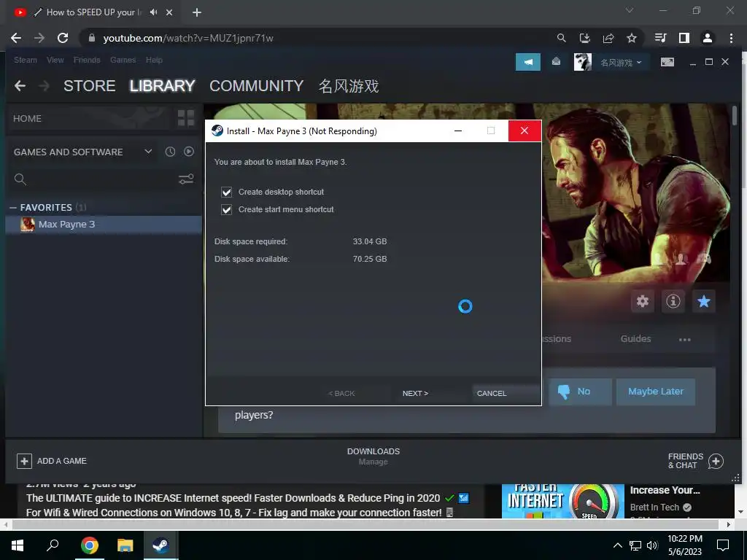Switch to the COMMUNITY tab
This screenshot has height=560, width=747.
(256, 86)
